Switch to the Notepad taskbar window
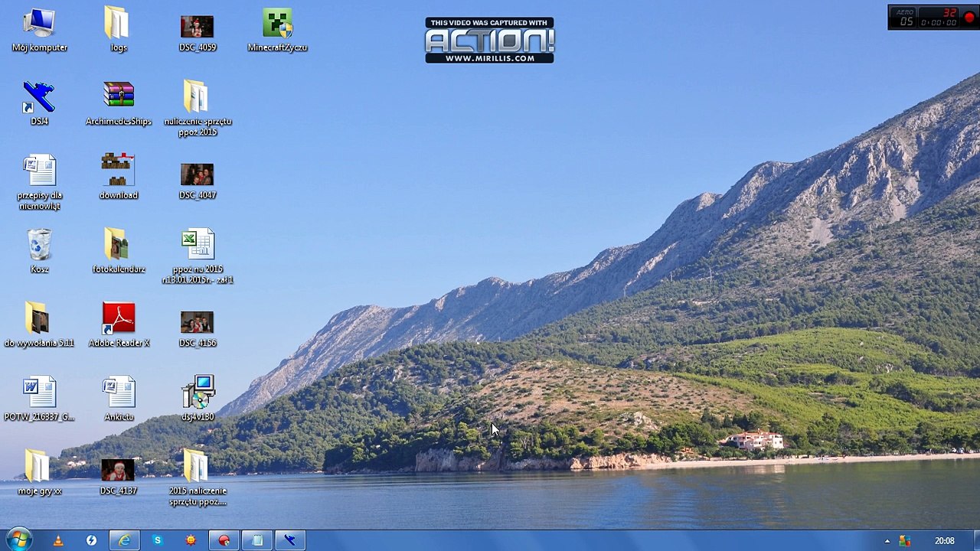 [x=257, y=540]
